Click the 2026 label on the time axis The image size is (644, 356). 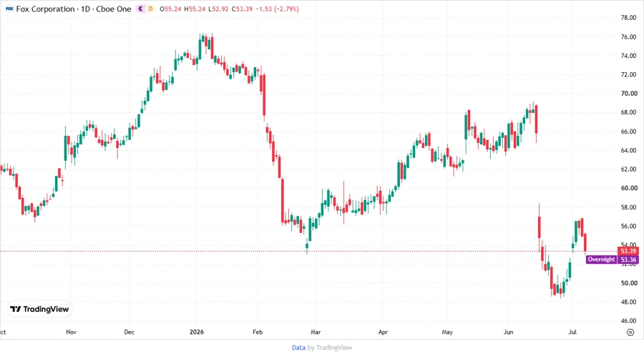point(196,332)
